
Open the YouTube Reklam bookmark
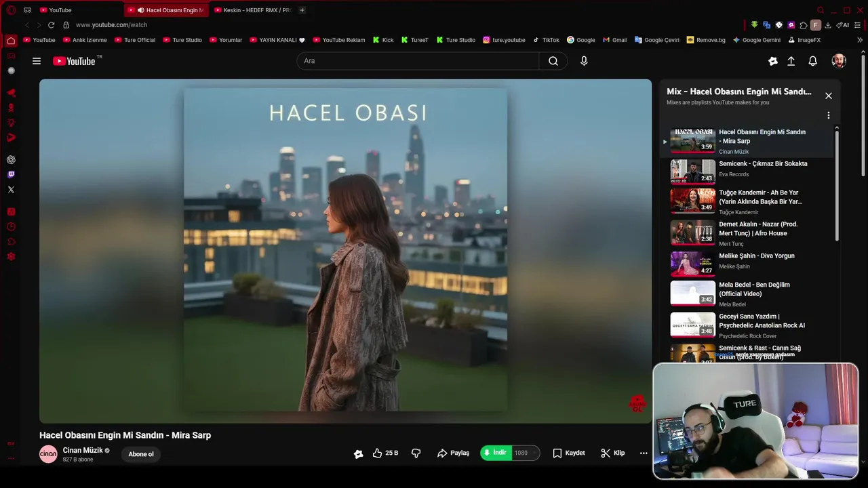(x=338, y=40)
